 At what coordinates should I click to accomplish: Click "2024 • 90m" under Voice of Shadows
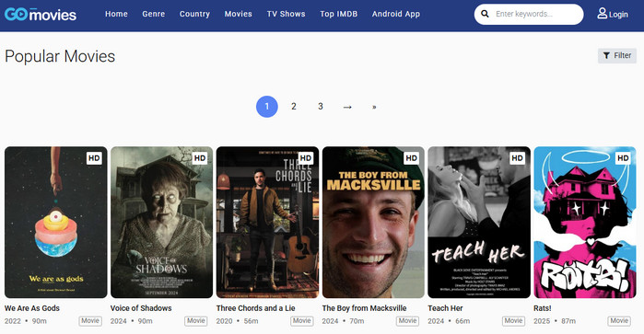click(x=131, y=321)
